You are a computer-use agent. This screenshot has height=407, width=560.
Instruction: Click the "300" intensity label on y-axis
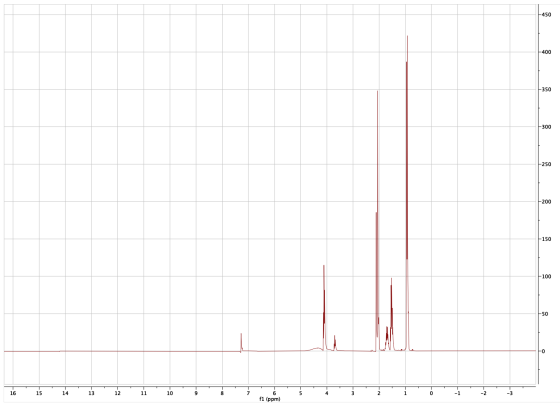point(546,127)
